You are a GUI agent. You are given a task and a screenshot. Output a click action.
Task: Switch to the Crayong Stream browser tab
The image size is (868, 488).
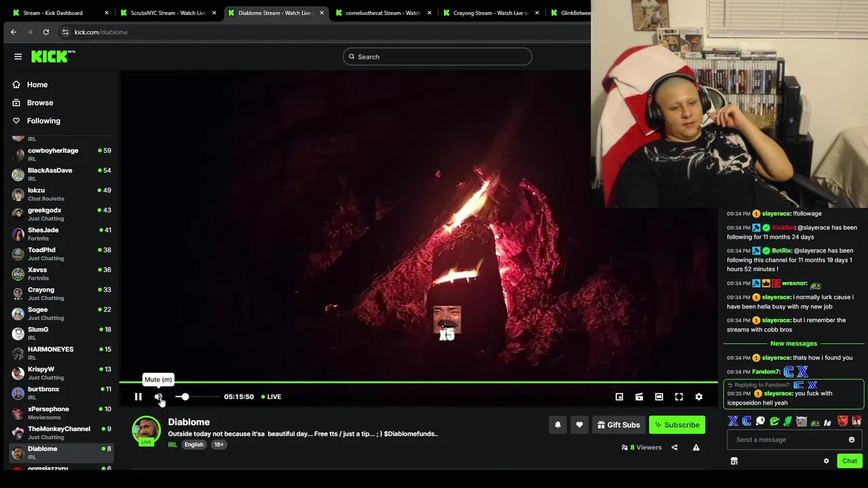coord(490,13)
